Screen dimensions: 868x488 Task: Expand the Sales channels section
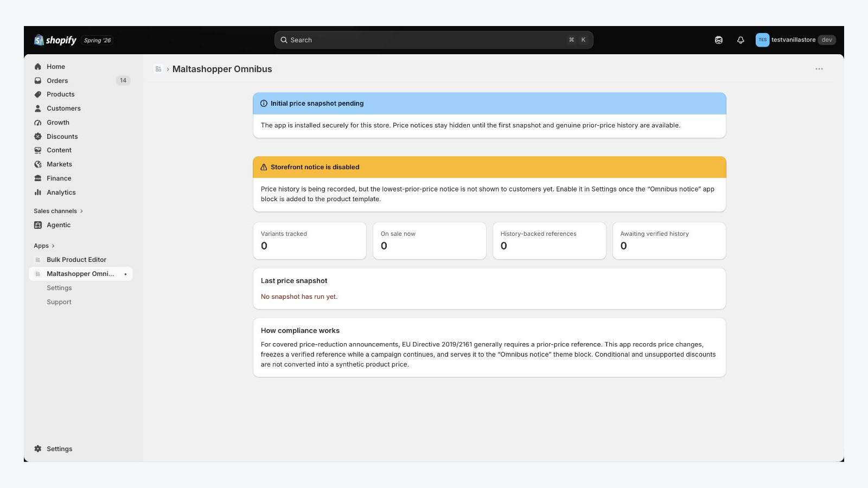coord(58,211)
